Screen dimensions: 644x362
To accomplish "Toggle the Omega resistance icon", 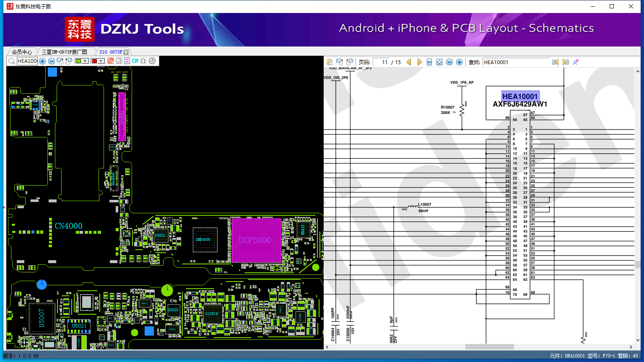I will coord(143,61).
